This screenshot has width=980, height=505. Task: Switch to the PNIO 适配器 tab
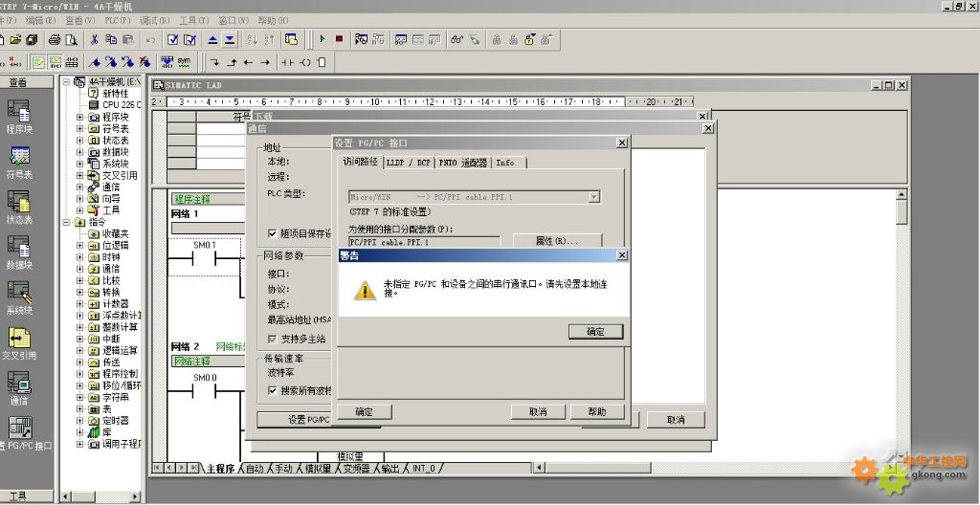pos(463,163)
